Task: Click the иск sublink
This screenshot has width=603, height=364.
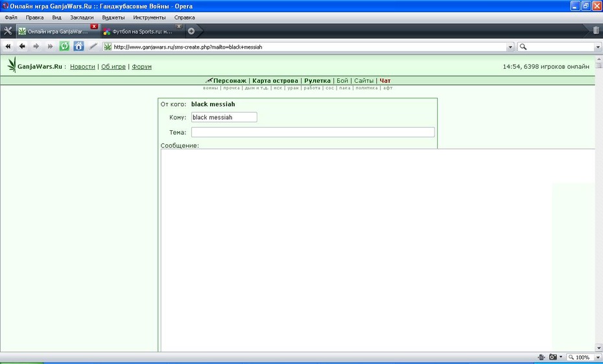Action: coord(278,88)
